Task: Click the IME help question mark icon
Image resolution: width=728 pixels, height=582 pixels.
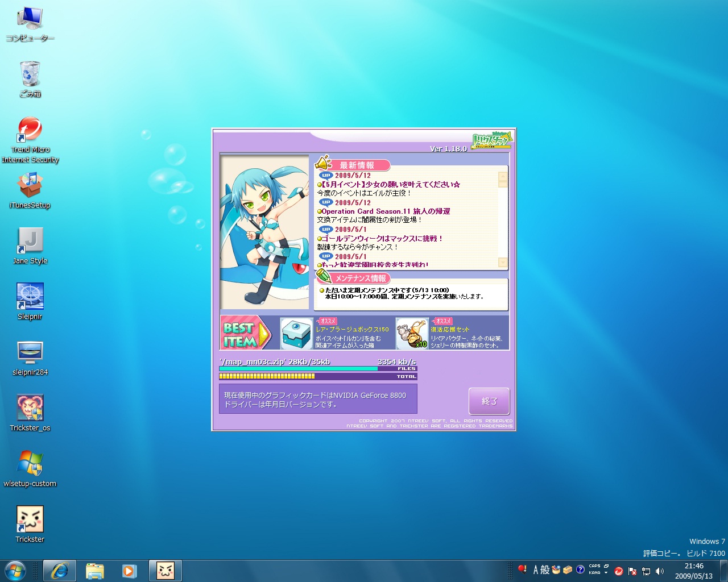Action: 580,569
